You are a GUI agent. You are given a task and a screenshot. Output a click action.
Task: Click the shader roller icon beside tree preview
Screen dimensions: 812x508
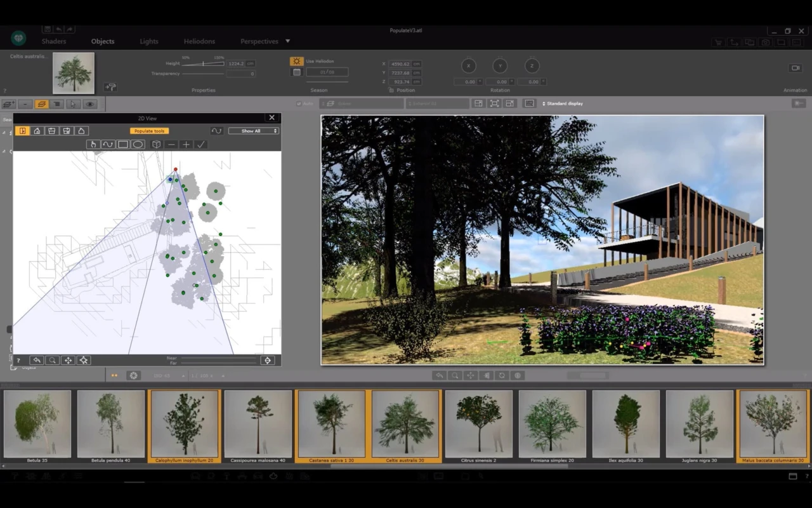coord(110,87)
